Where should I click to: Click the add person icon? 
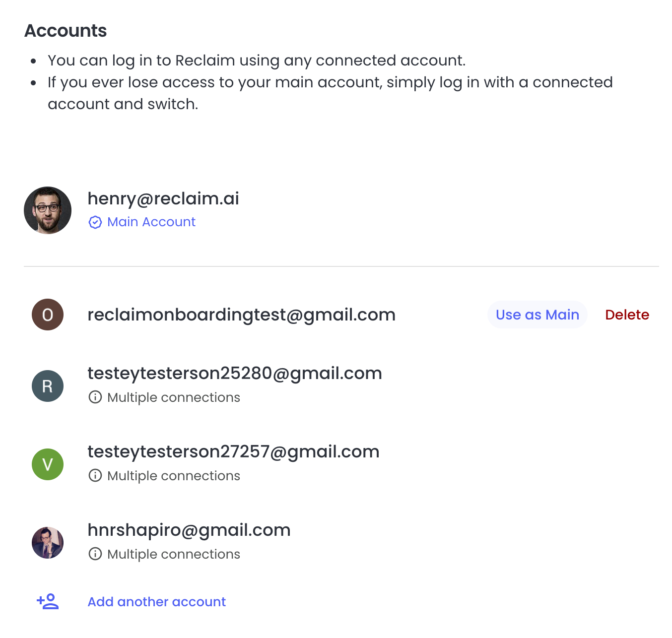[48, 601]
